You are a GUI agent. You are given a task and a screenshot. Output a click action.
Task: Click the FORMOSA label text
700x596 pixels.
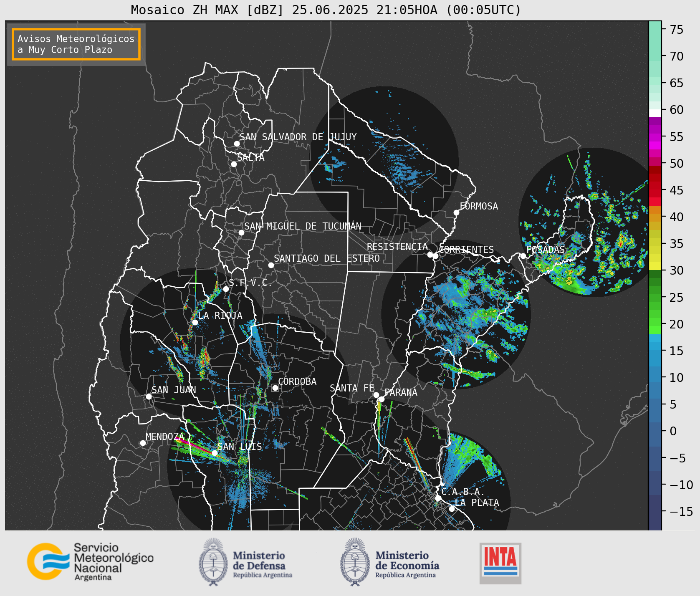click(x=479, y=206)
